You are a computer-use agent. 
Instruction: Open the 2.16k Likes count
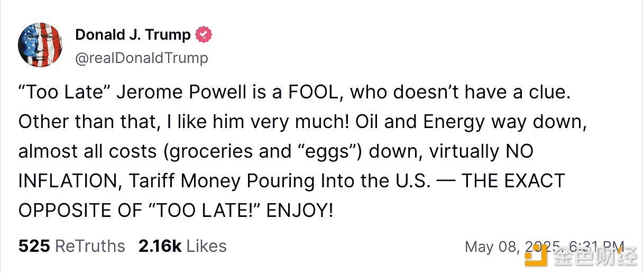pos(160,246)
